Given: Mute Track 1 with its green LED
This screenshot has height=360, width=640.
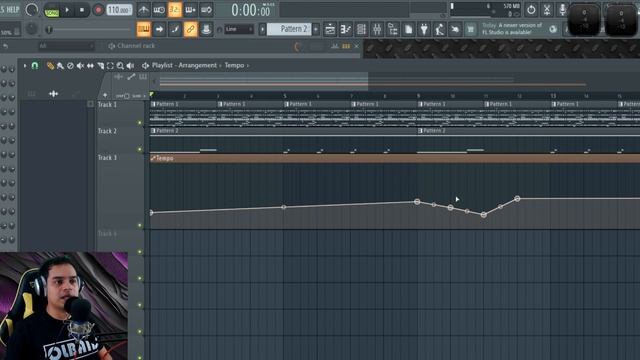Looking at the screenshot, I should pos(140,122).
